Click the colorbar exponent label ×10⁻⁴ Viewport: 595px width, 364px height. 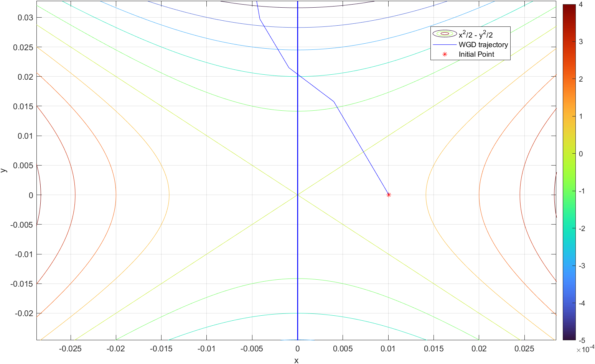pos(585,349)
